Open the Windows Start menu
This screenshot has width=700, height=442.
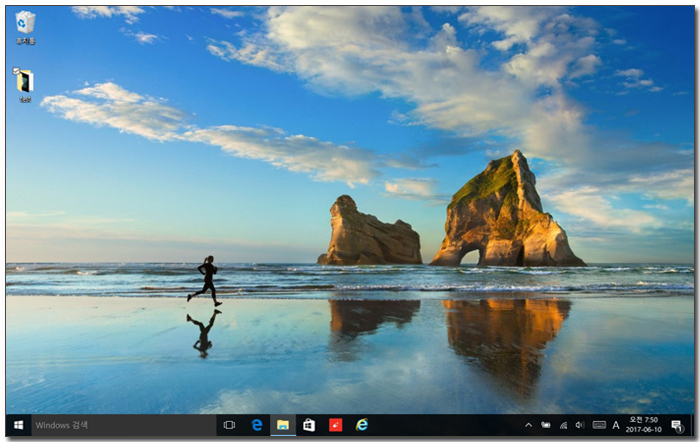pos(18,425)
